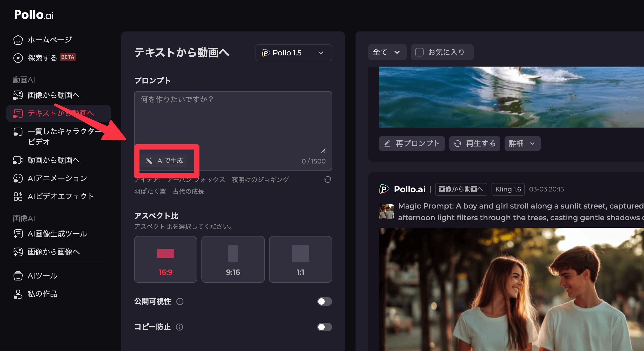The width and height of the screenshot is (644, 351).
Task: Expand the 全て filter dropdown
Action: [387, 52]
